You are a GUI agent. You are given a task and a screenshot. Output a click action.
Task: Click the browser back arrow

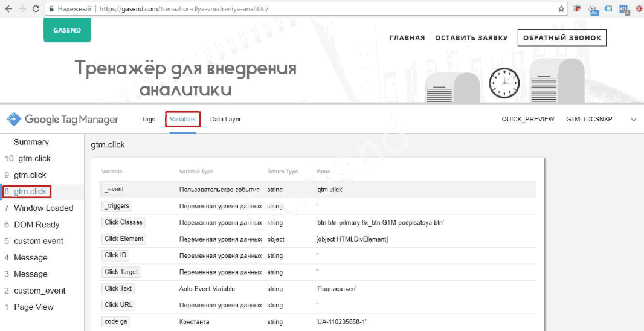[8, 8]
